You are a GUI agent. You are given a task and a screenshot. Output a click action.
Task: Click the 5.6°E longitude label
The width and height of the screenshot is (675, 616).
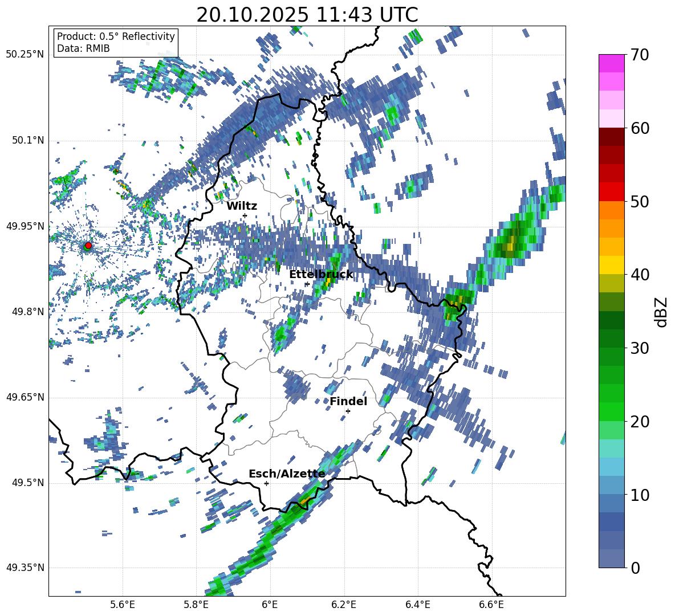coord(122,605)
